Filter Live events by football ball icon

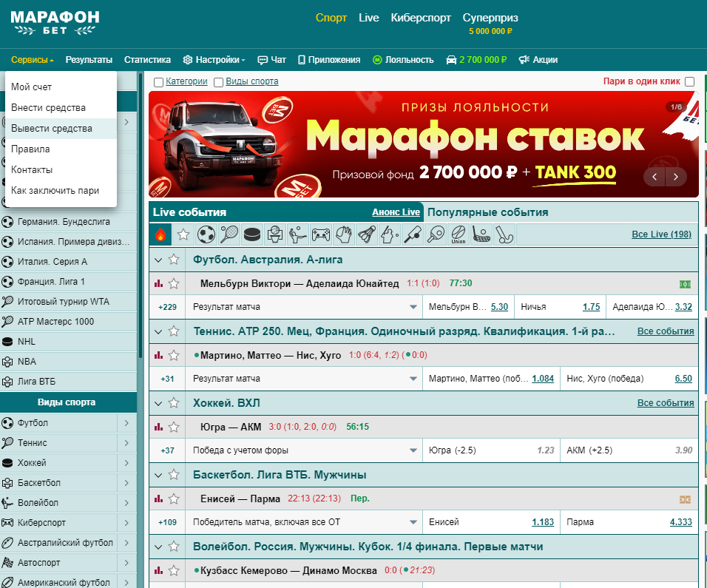click(206, 234)
